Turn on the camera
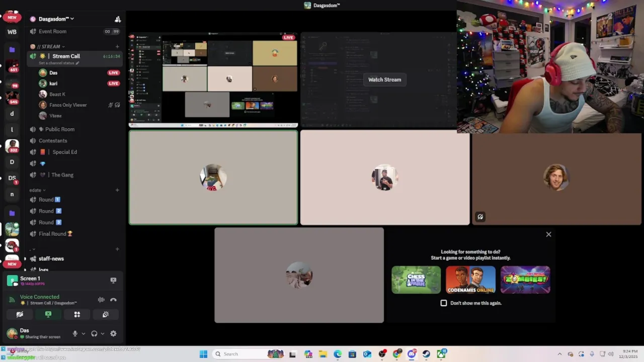 (x=20, y=314)
